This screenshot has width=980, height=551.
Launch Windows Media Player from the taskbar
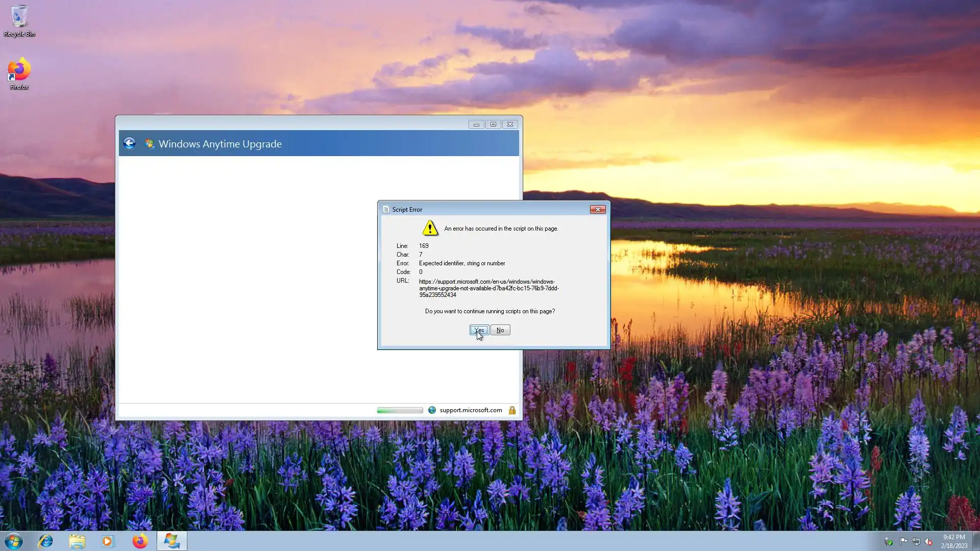(108, 541)
